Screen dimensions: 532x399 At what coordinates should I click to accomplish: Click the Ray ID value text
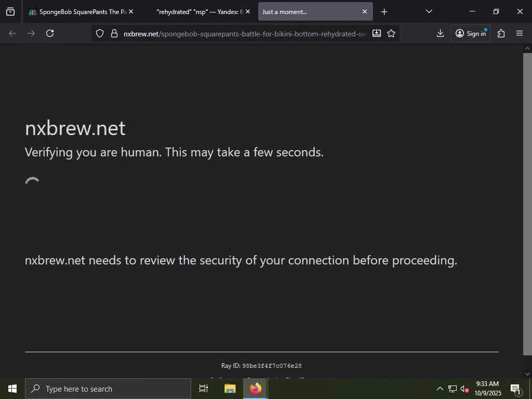[x=272, y=366]
